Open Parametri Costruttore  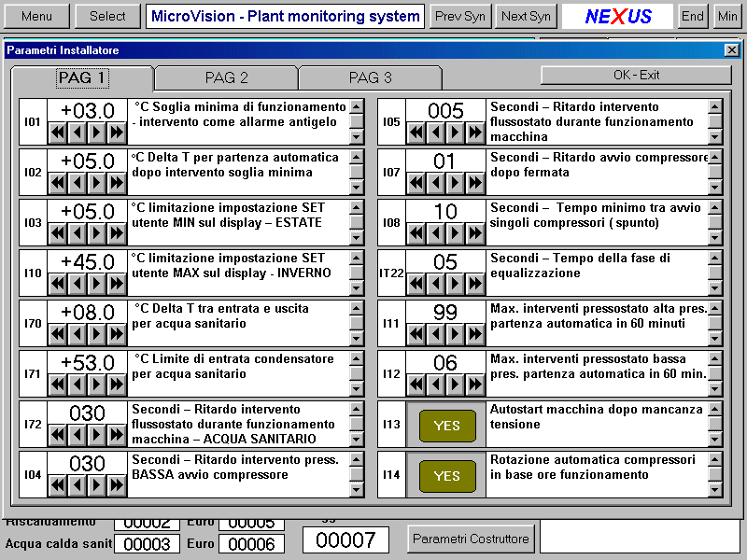[x=471, y=539]
